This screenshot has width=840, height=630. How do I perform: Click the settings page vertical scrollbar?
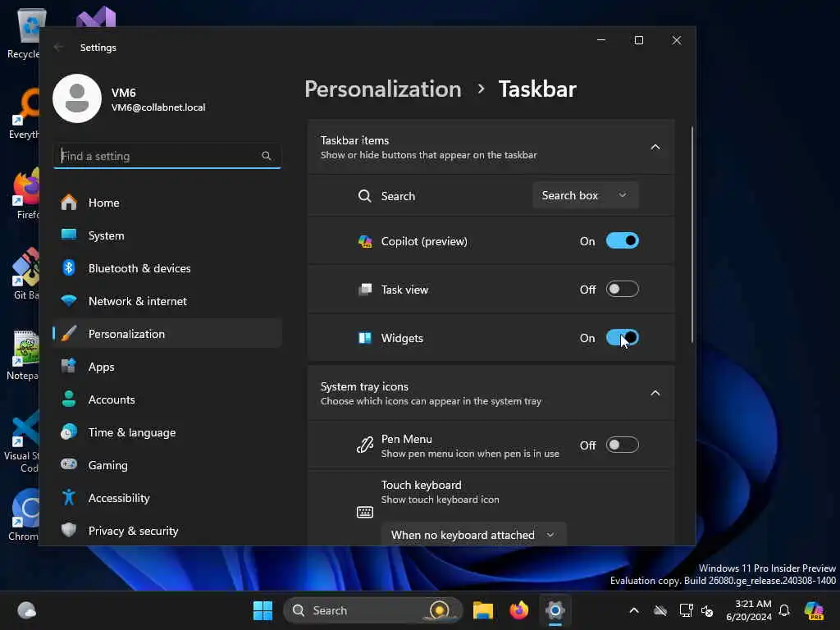click(692, 234)
